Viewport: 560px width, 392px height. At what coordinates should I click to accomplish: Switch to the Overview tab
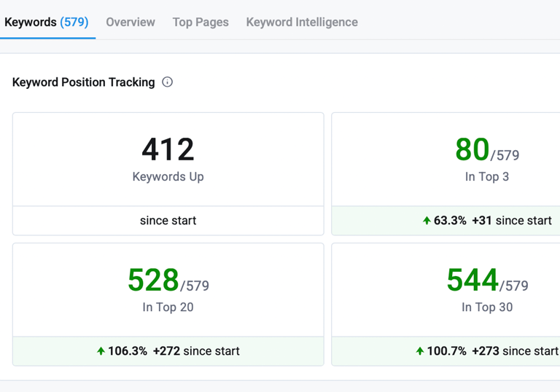pos(131,22)
